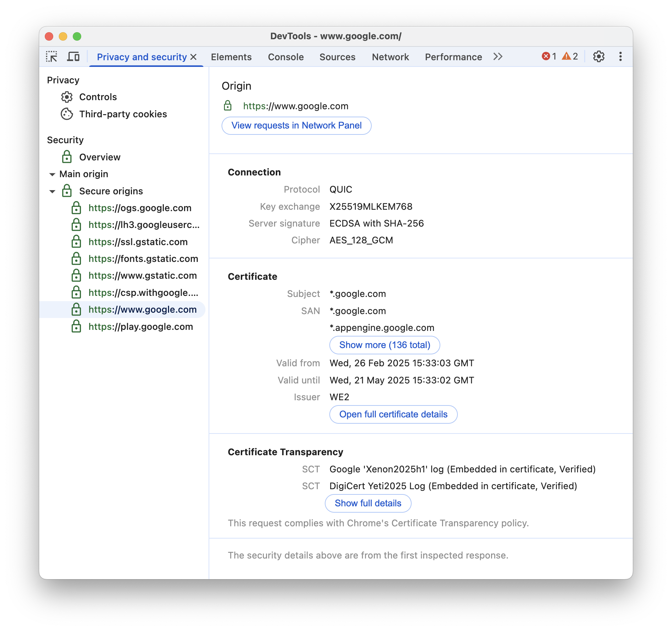Click the secure lock icon for https://ogs.google.com
The image size is (672, 631).
point(76,208)
